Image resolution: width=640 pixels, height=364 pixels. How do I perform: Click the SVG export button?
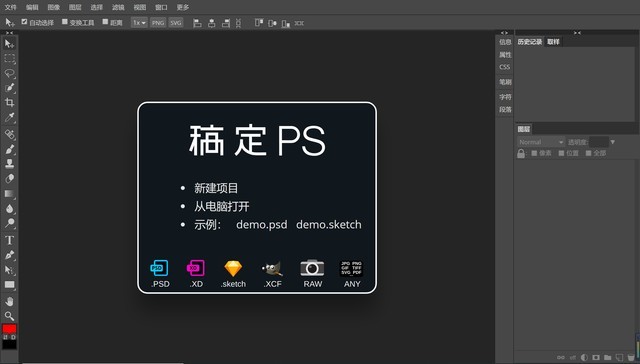[176, 23]
